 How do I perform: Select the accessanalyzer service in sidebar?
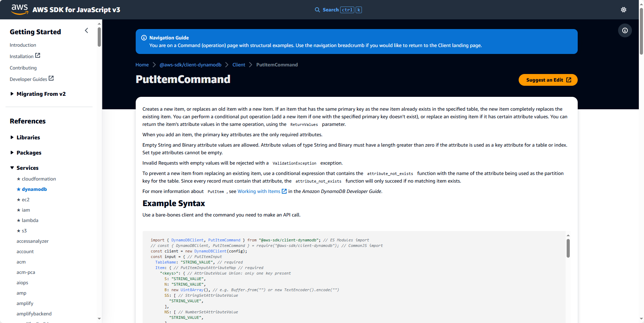(32, 241)
